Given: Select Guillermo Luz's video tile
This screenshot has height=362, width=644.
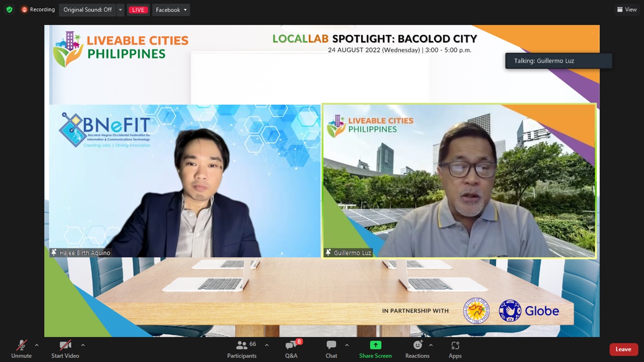Looking at the screenshot, I should click(459, 181).
